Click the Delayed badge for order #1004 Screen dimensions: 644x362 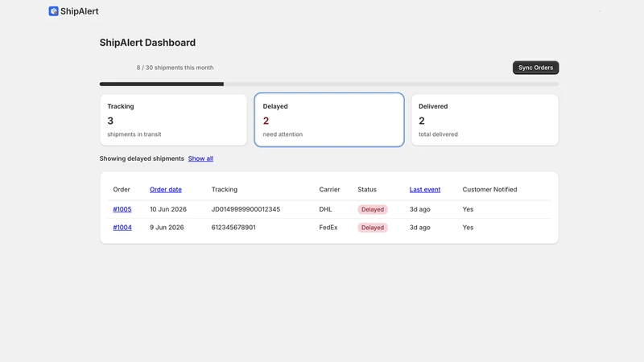click(x=373, y=228)
